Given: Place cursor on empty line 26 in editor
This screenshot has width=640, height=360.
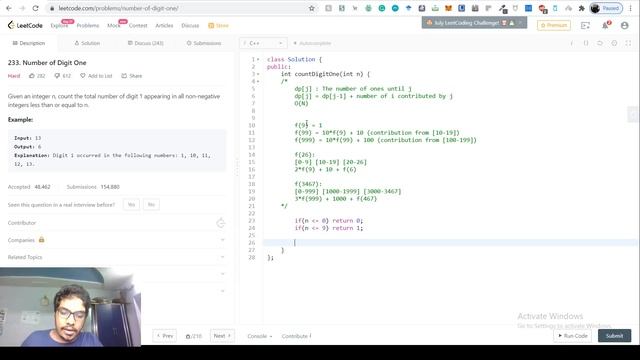Looking at the screenshot, I should click(x=449, y=242).
